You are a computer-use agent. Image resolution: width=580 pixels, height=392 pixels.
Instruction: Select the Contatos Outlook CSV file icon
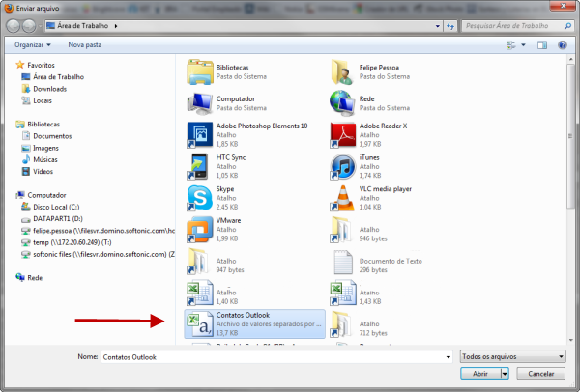pyautogui.click(x=200, y=323)
